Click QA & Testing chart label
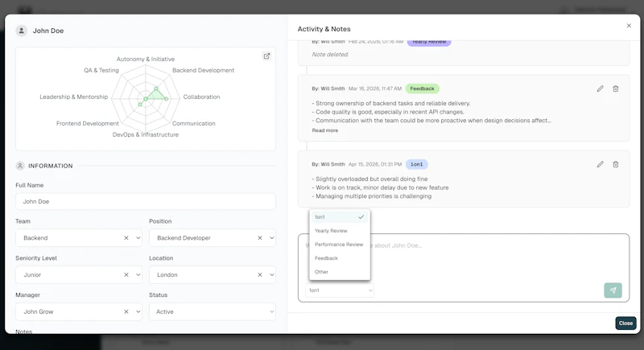Image resolution: width=644 pixels, height=350 pixels. coord(101,70)
